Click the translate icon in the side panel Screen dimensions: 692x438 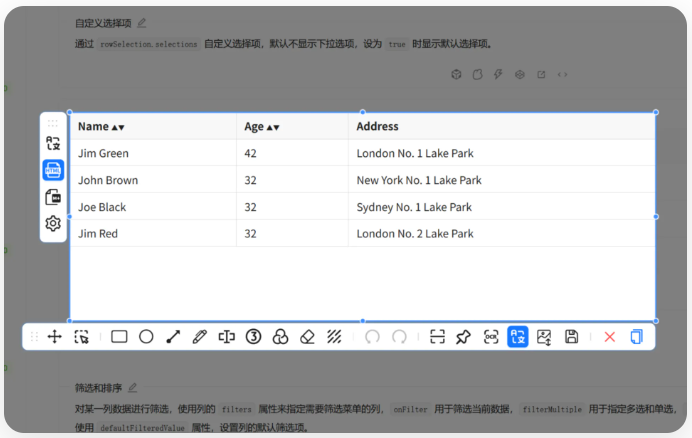(x=53, y=143)
